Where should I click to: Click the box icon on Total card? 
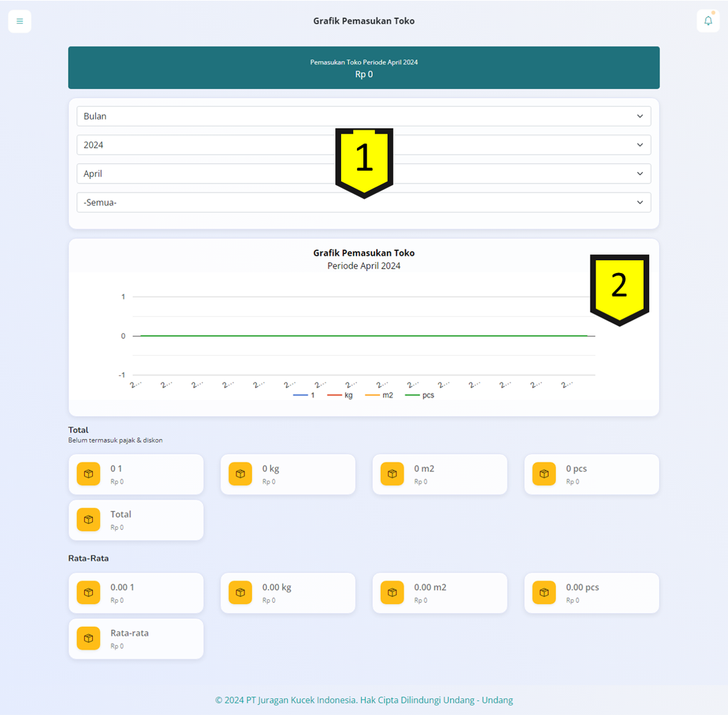pyautogui.click(x=88, y=520)
